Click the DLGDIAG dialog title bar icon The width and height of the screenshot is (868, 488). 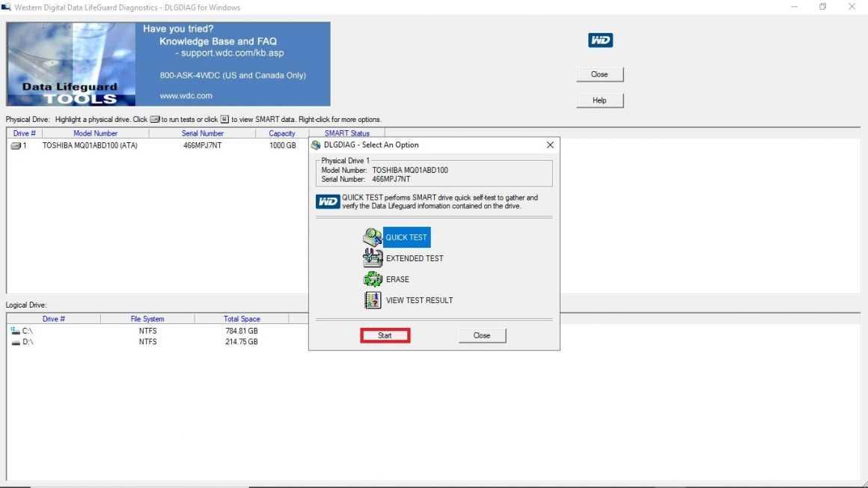[x=316, y=145]
